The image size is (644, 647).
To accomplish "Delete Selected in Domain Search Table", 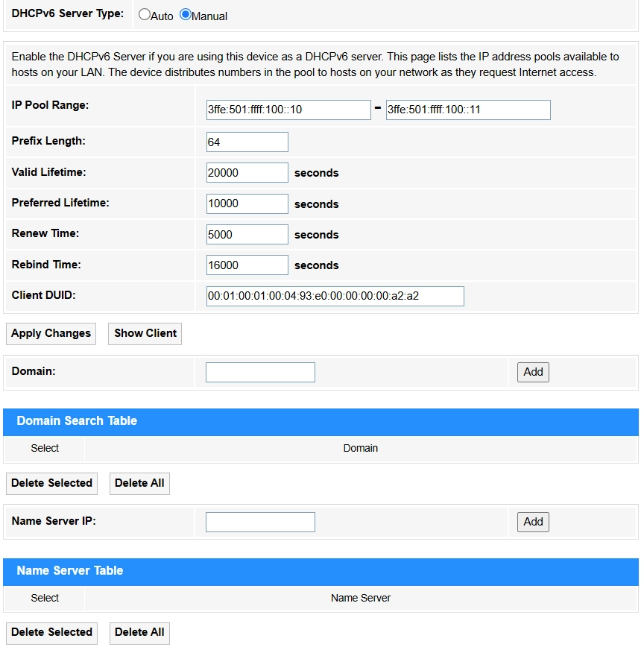I will (51, 483).
